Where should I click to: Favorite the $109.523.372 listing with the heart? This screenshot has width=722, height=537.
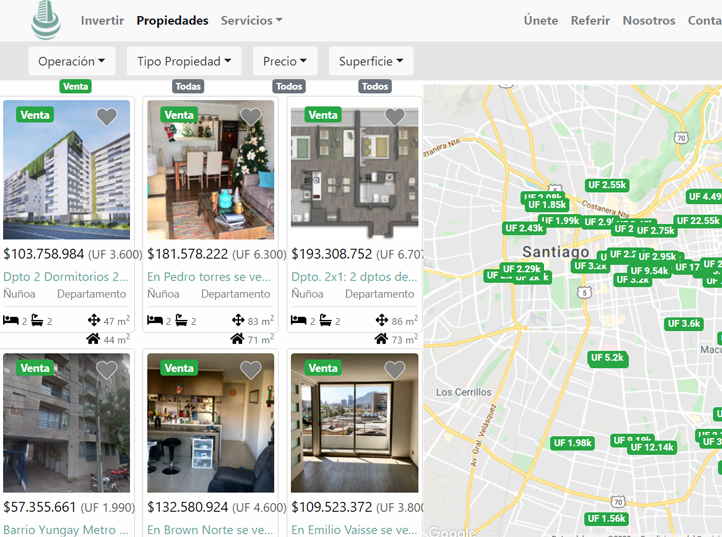click(x=395, y=370)
